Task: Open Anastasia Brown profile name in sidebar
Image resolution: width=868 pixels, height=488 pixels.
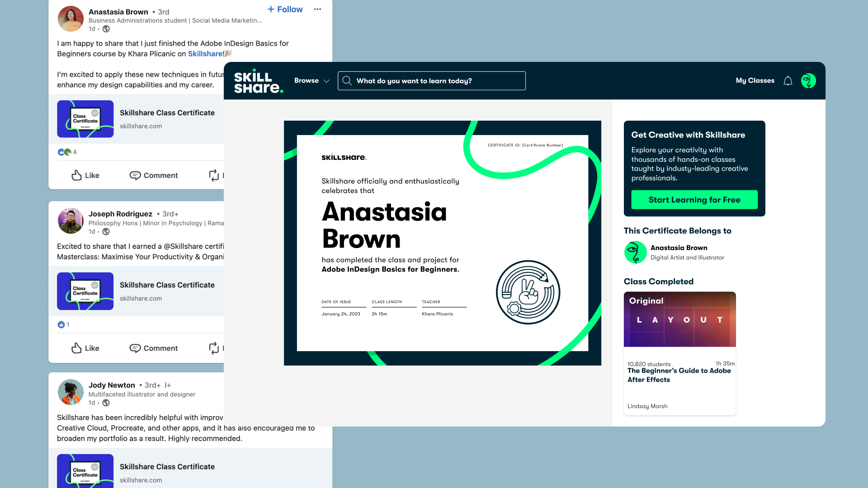Action: pyautogui.click(x=679, y=248)
